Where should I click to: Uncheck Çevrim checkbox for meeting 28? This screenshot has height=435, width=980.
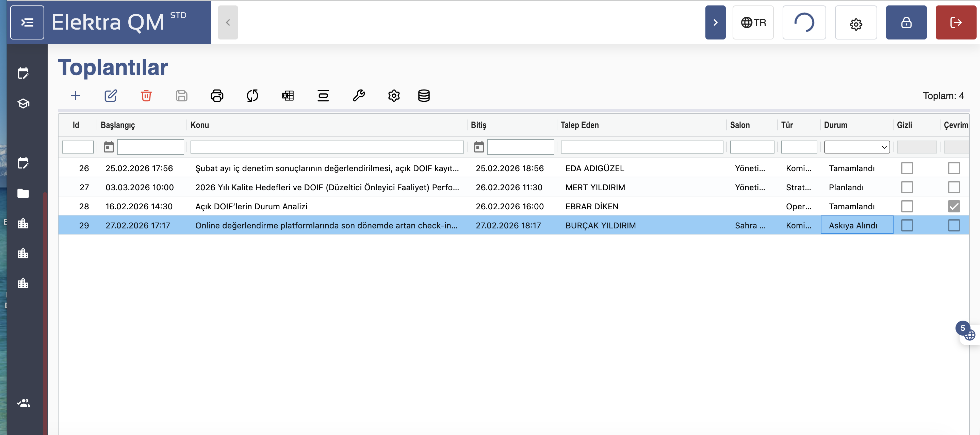[x=953, y=206]
